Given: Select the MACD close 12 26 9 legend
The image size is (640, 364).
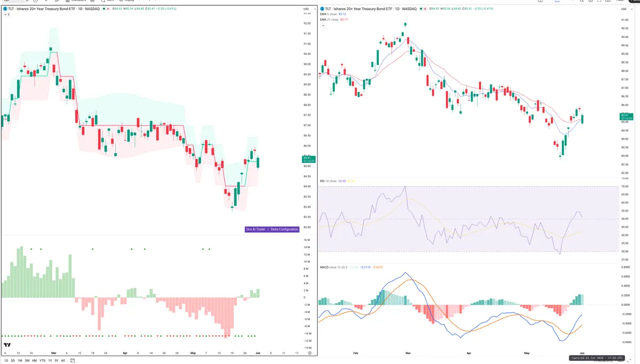Looking at the screenshot, I should pyautogui.click(x=332, y=267).
